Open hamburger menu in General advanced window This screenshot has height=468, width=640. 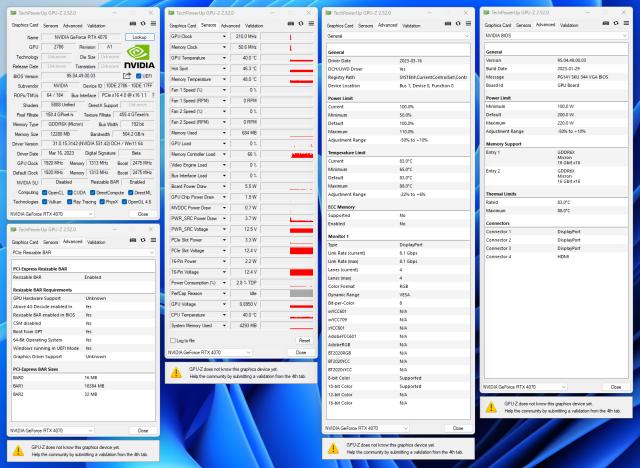[469, 24]
